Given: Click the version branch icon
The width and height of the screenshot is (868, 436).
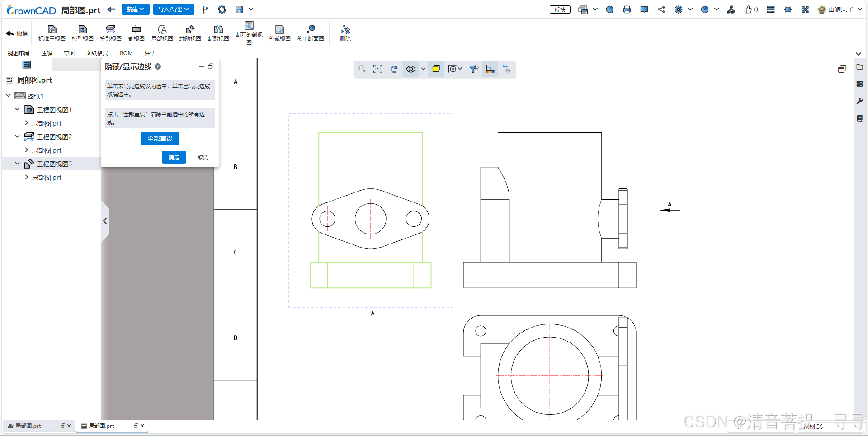Looking at the screenshot, I should [205, 9].
